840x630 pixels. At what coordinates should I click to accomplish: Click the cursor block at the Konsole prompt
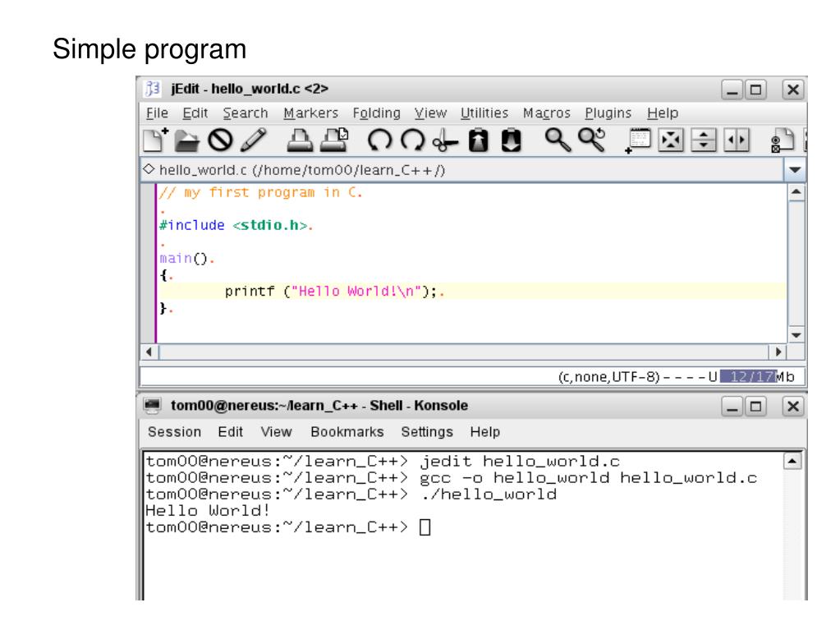pyautogui.click(x=425, y=527)
